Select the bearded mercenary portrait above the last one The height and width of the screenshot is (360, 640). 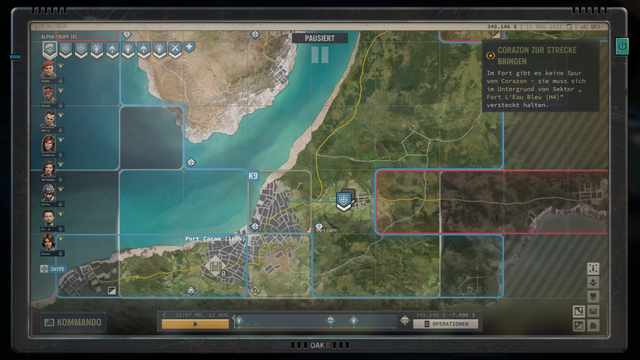[x=48, y=218]
